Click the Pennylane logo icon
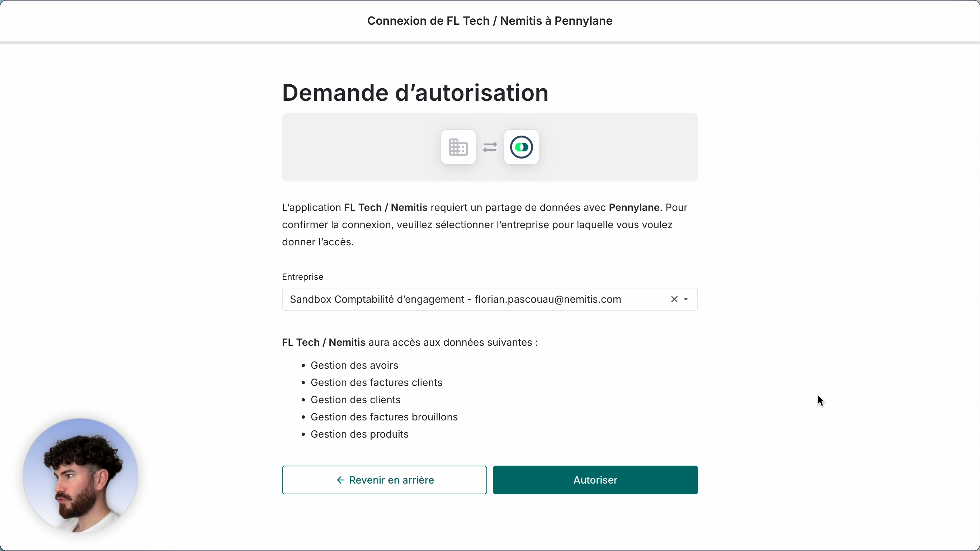Screen dimensions: 980x551 pyautogui.click(x=521, y=147)
